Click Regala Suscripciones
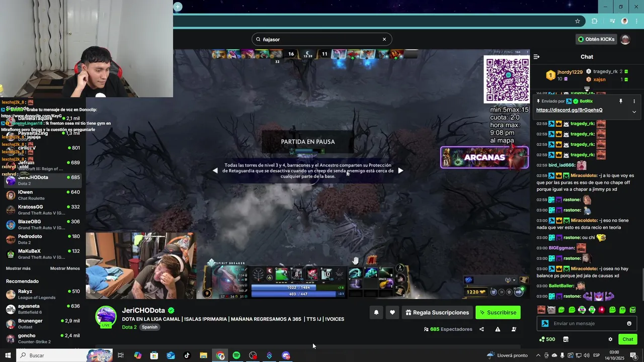Screen dimensions: 644x362 [437, 312]
